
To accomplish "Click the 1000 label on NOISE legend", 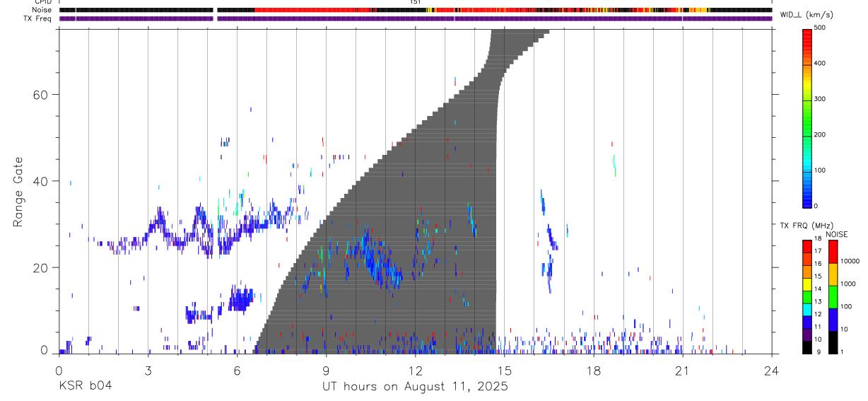I will [847, 284].
